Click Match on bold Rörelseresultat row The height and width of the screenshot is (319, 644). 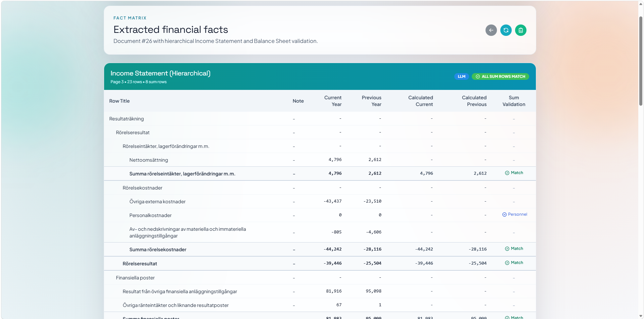pyautogui.click(x=514, y=263)
